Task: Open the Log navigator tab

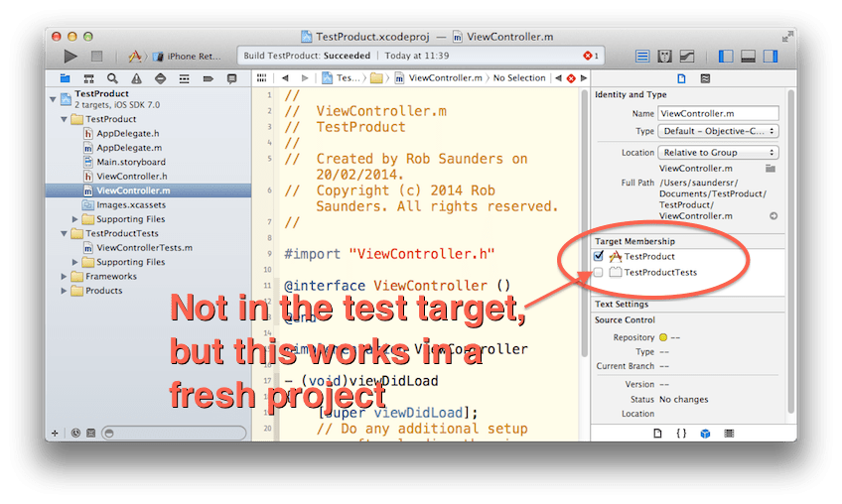Action: 232,78
